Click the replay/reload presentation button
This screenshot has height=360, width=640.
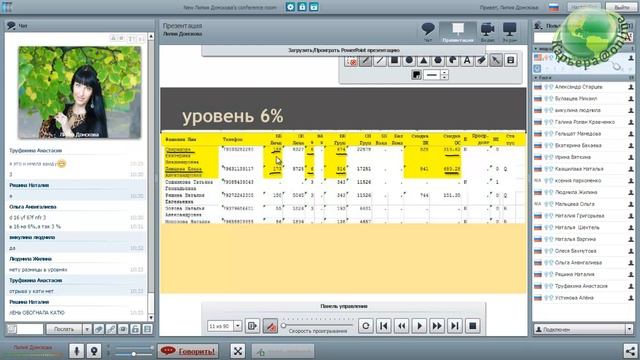point(366,326)
